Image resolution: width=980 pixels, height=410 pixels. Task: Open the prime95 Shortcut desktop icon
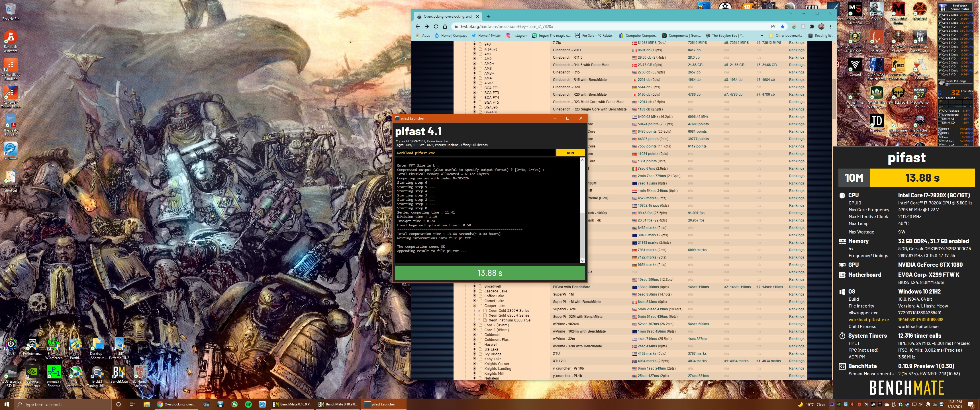pos(54,376)
